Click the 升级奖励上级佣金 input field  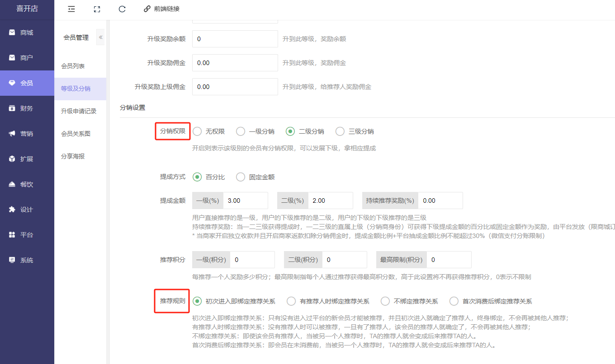click(235, 87)
